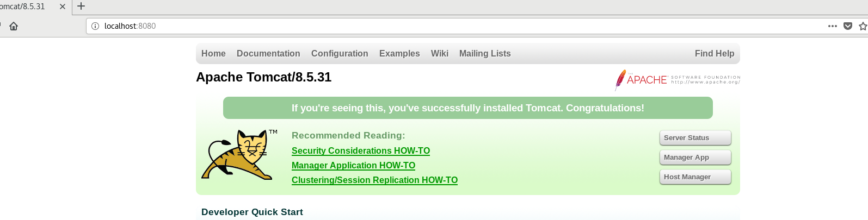The image size is (868, 220).
Task: Open Home in Tomcat navigation
Action: point(213,53)
